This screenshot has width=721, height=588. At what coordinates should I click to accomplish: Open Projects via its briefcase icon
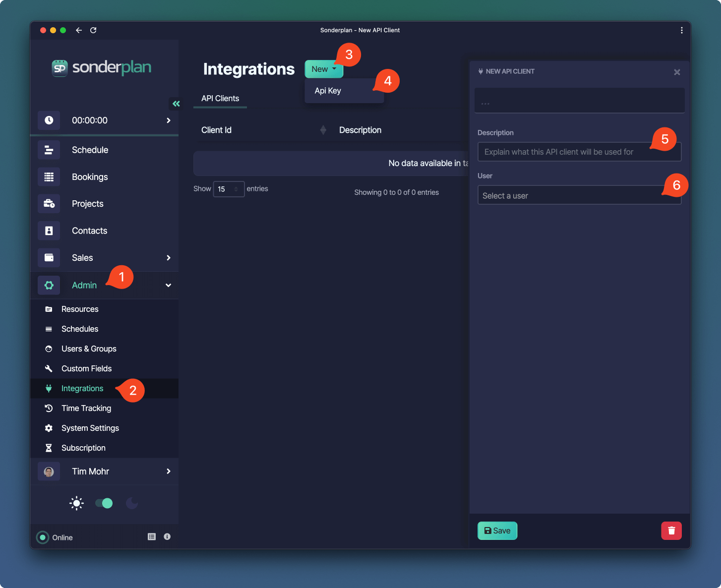49,203
